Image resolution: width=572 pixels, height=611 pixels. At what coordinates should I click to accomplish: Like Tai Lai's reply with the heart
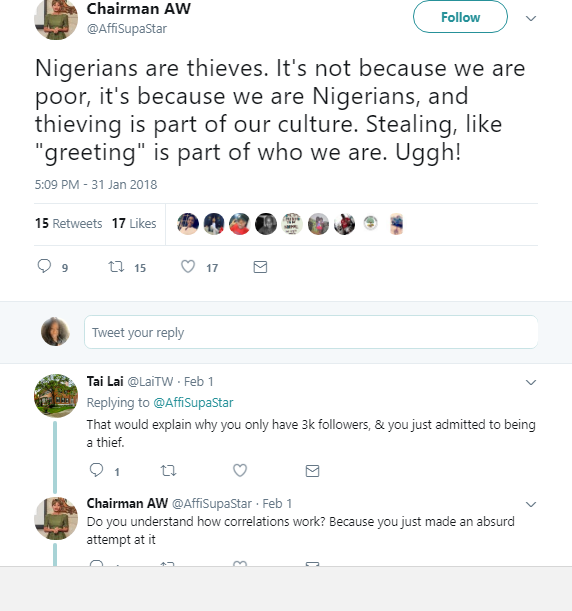[x=240, y=470]
